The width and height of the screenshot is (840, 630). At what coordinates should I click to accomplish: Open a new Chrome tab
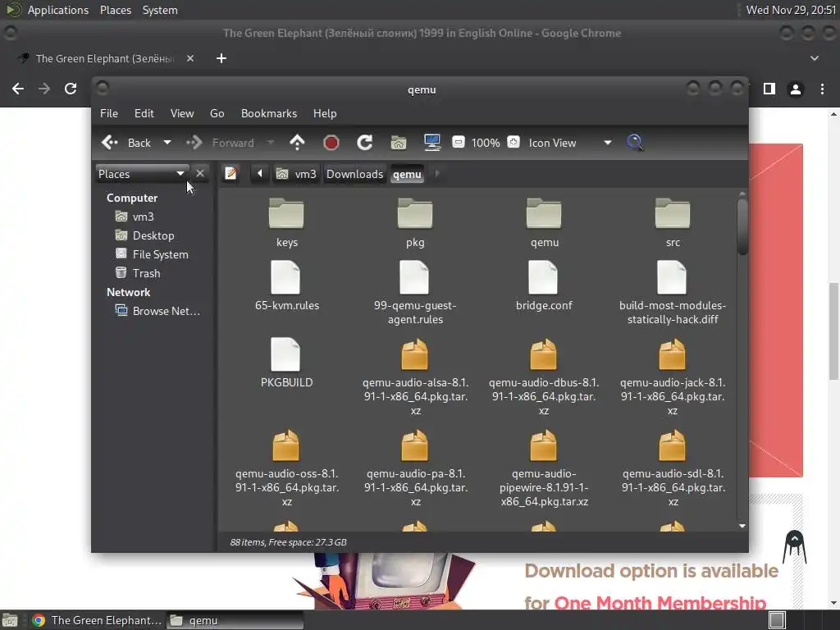[x=221, y=58]
